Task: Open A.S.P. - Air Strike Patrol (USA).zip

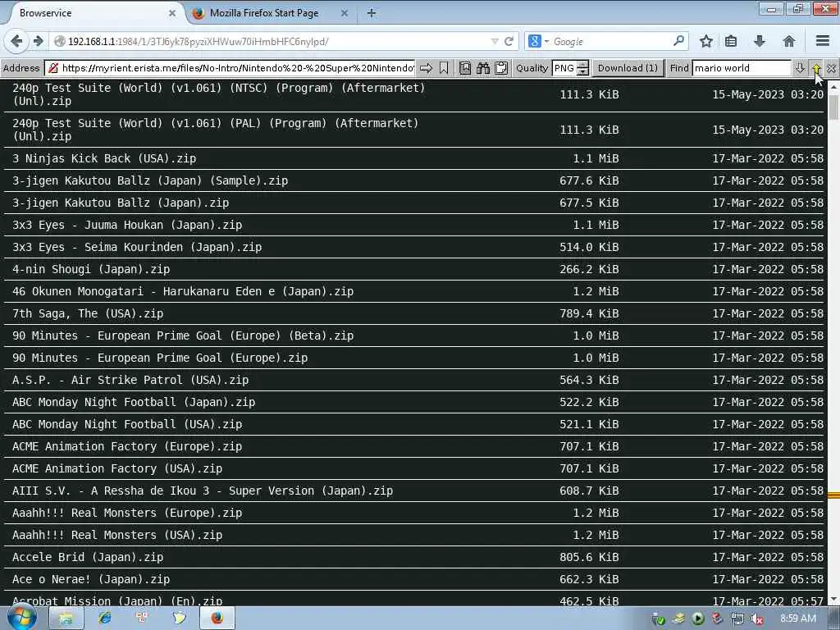Action: point(130,380)
